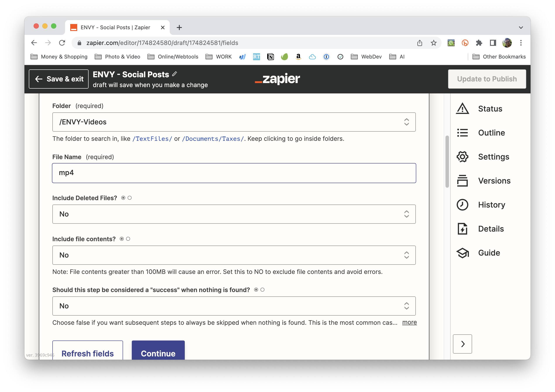
Task: Click Save & exit
Action: [x=59, y=79]
